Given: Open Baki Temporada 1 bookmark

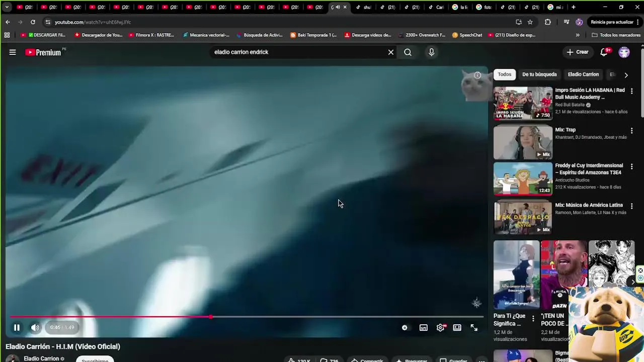Looking at the screenshot, I should (313, 35).
